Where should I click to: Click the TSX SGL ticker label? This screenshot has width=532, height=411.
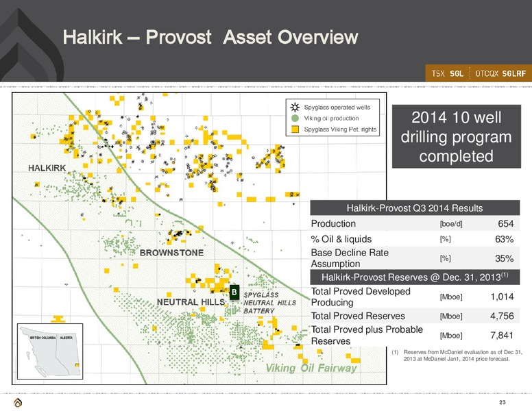447,73
